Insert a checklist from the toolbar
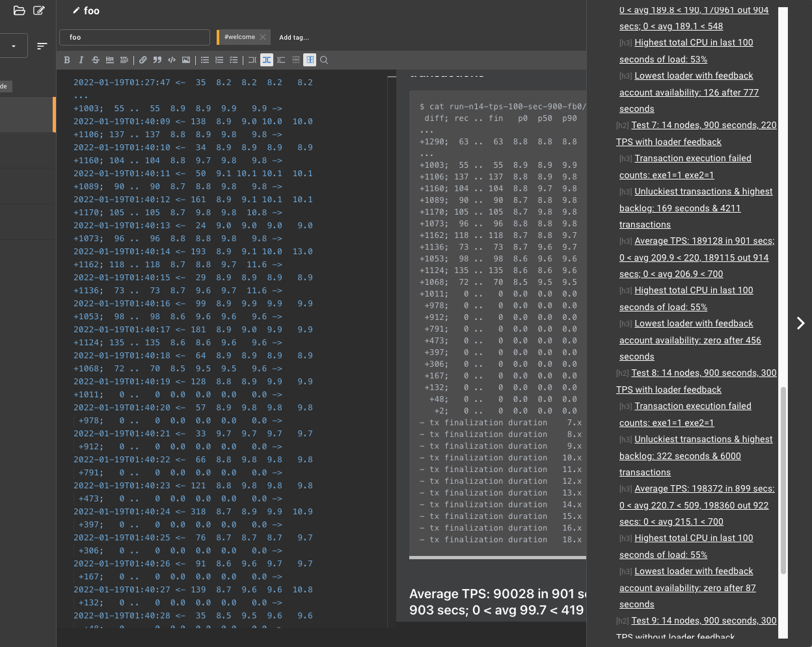The width and height of the screenshot is (812, 647). 234,60
